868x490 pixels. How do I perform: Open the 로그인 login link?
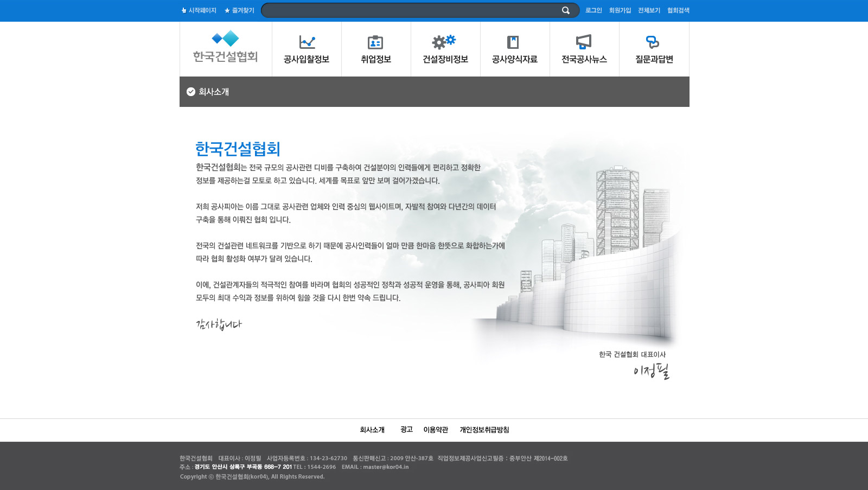[x=593, y=10]
